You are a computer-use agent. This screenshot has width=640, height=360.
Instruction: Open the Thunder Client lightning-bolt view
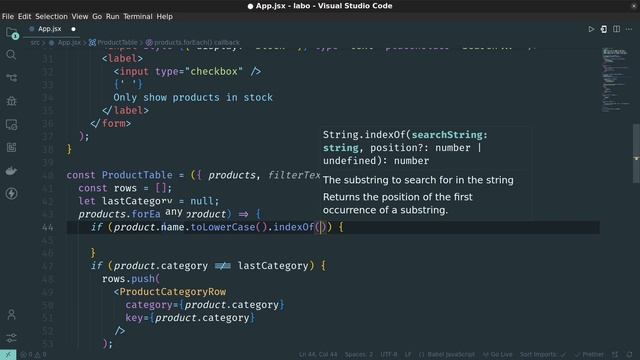tap(11, 193)
